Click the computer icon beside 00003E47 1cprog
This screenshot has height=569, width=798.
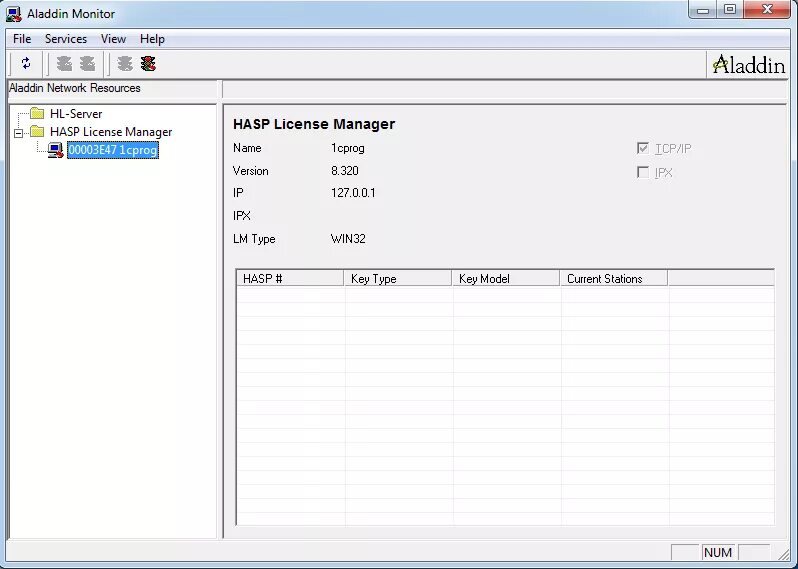coord(55,150)
